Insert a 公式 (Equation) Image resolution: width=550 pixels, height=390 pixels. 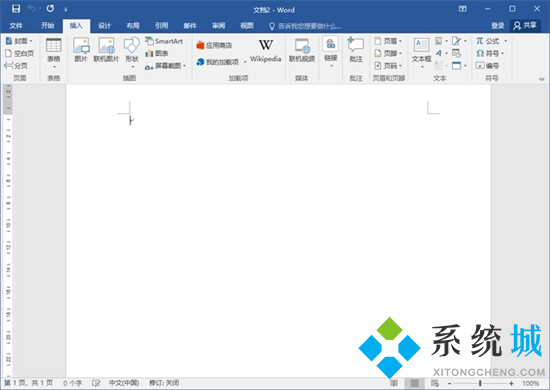pos(488,41)
